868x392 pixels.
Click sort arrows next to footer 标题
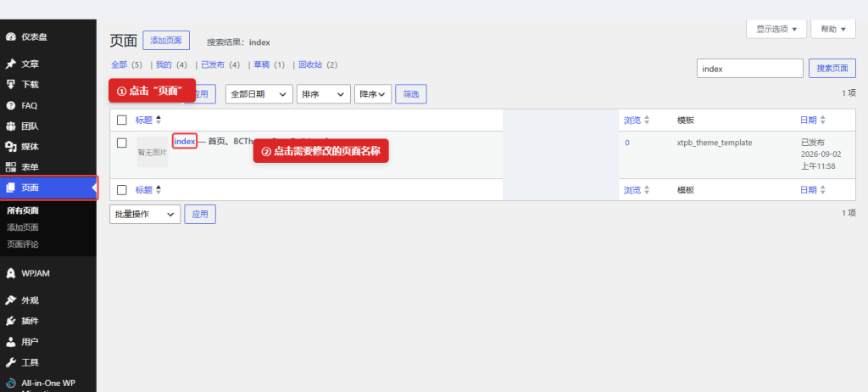coord(159,189)
